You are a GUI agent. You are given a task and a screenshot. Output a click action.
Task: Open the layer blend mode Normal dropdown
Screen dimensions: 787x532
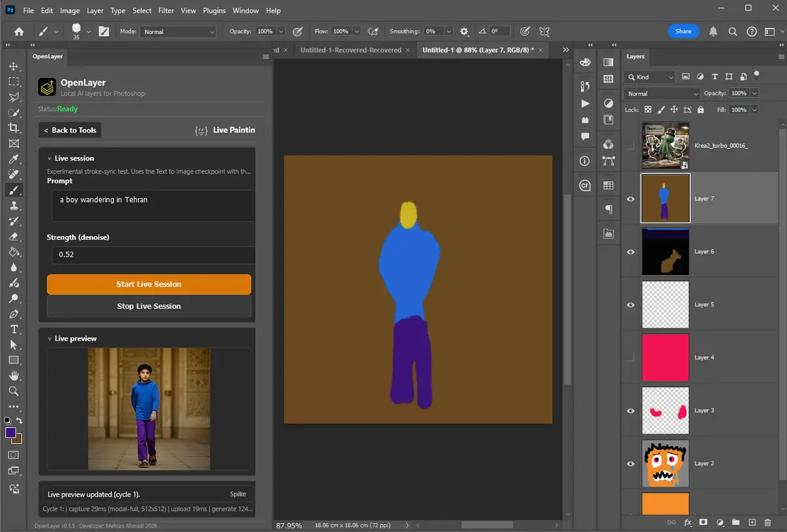pyautogui.click(x=662, y=93)
